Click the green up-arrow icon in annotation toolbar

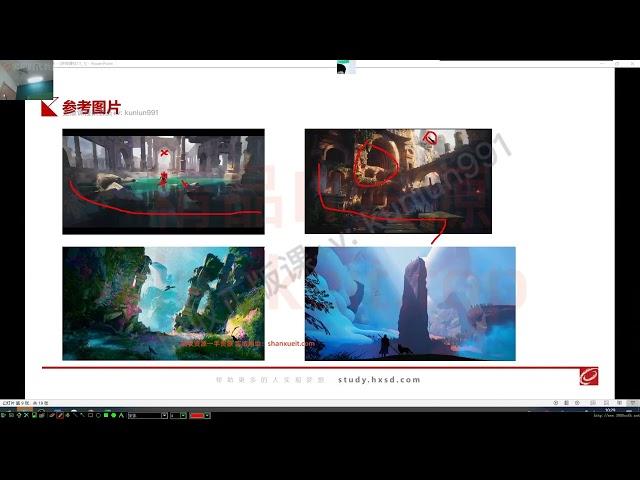coord(19,415)
